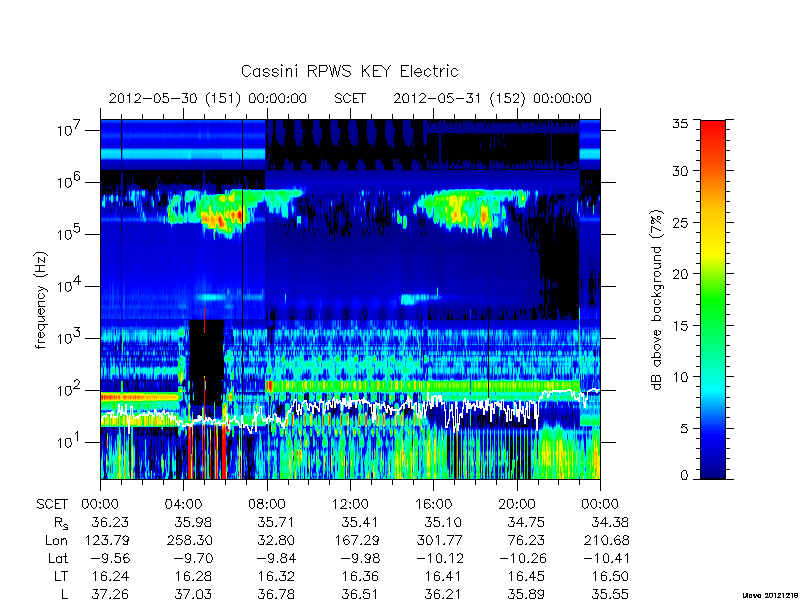Click the Cassini RPWS KEY Electric title

coord(349,71)
